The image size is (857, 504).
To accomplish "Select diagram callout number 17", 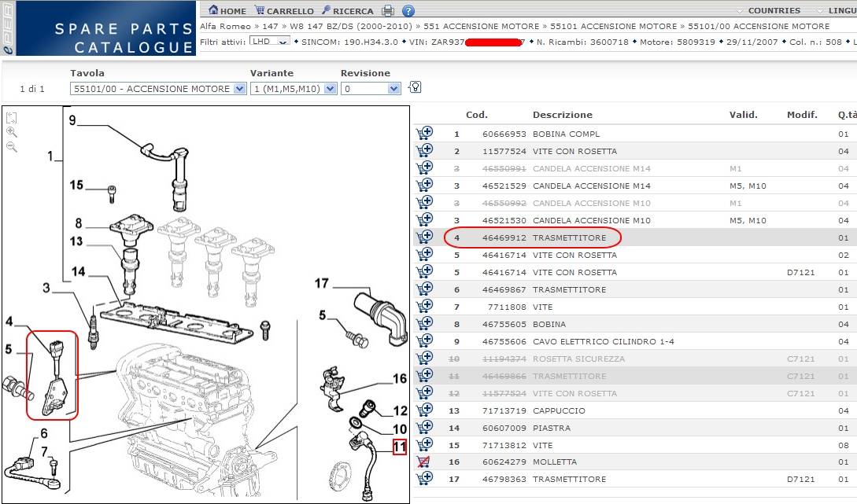I will coord(321,283).
